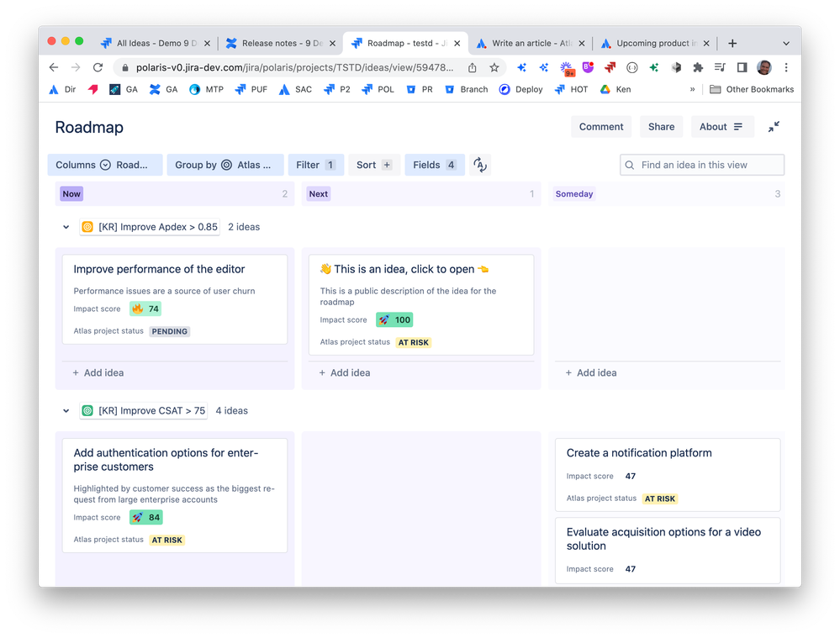Open the About panel

(x=722, y=127)
